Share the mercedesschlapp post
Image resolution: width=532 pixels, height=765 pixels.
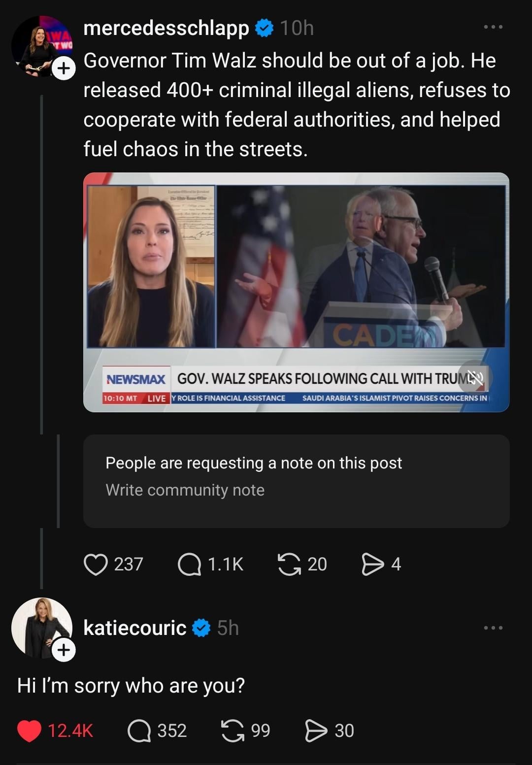372,564
